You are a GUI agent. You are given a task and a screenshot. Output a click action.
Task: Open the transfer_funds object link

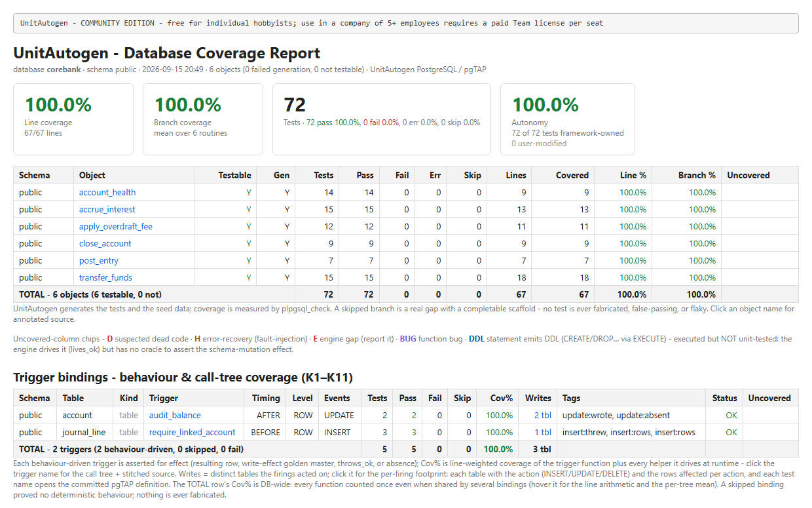[x=105, y=277]
